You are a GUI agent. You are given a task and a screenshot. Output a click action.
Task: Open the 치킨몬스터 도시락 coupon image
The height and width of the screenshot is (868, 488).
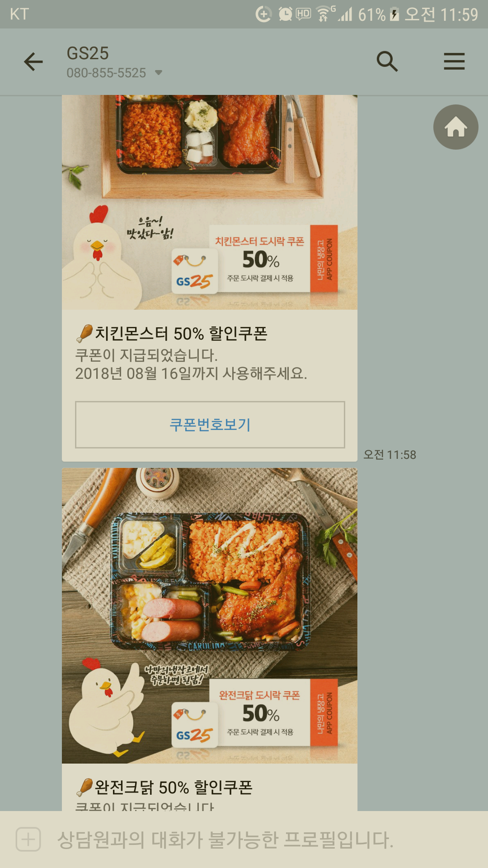click(x=210, y=202)
